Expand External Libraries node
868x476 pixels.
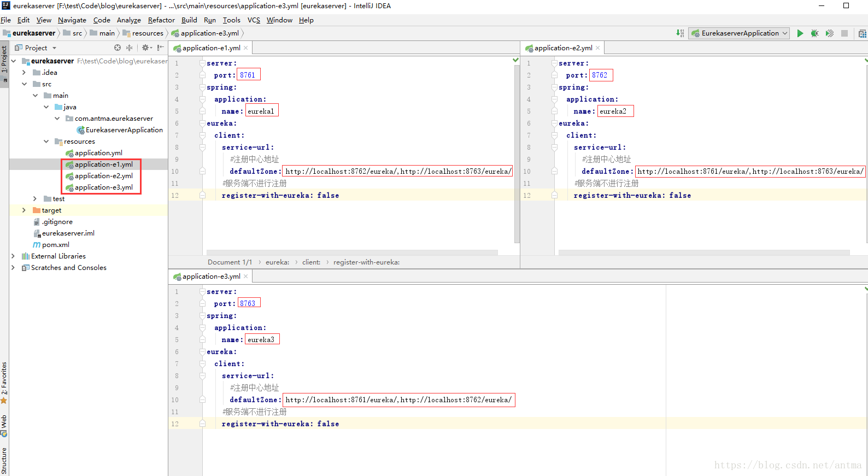(x=14, y=256)
